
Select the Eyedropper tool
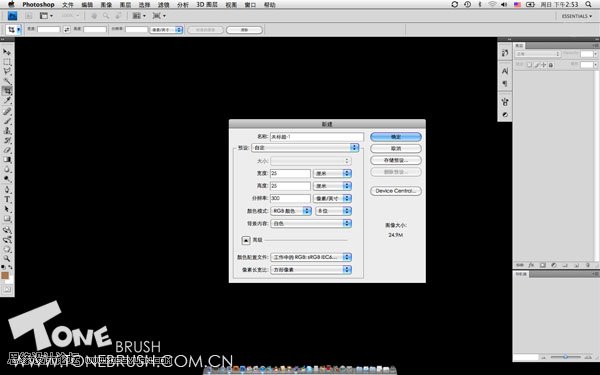coord(7,101)
